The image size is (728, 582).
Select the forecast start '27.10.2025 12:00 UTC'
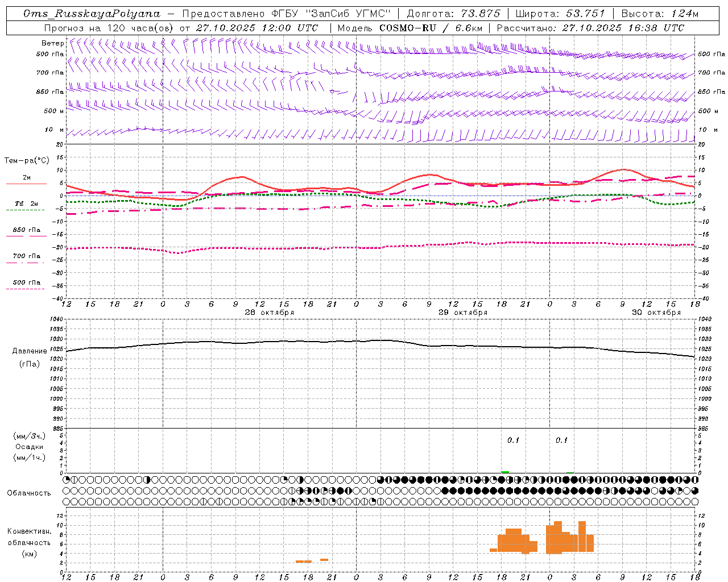tap(257, 28)
